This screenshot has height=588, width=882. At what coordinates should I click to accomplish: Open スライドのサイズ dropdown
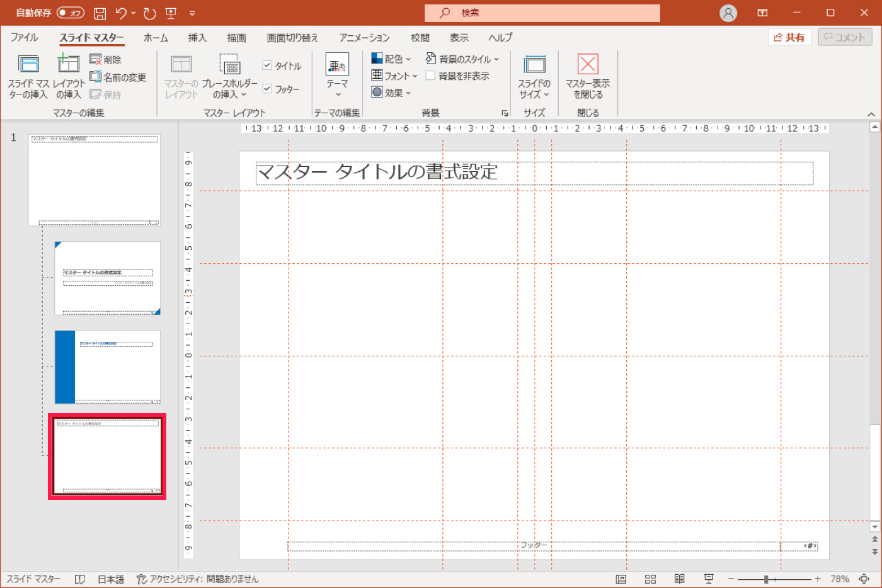click(x=534, y=76)
